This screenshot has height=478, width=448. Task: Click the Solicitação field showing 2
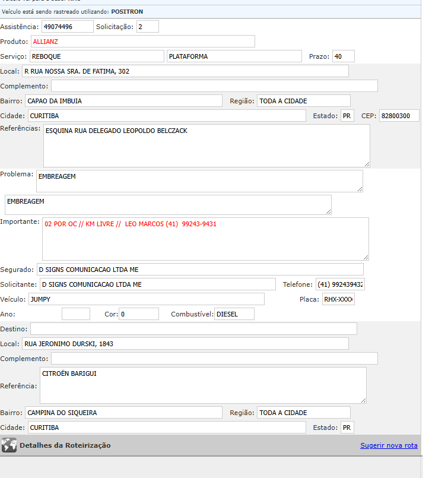click(x=147, y=27)
